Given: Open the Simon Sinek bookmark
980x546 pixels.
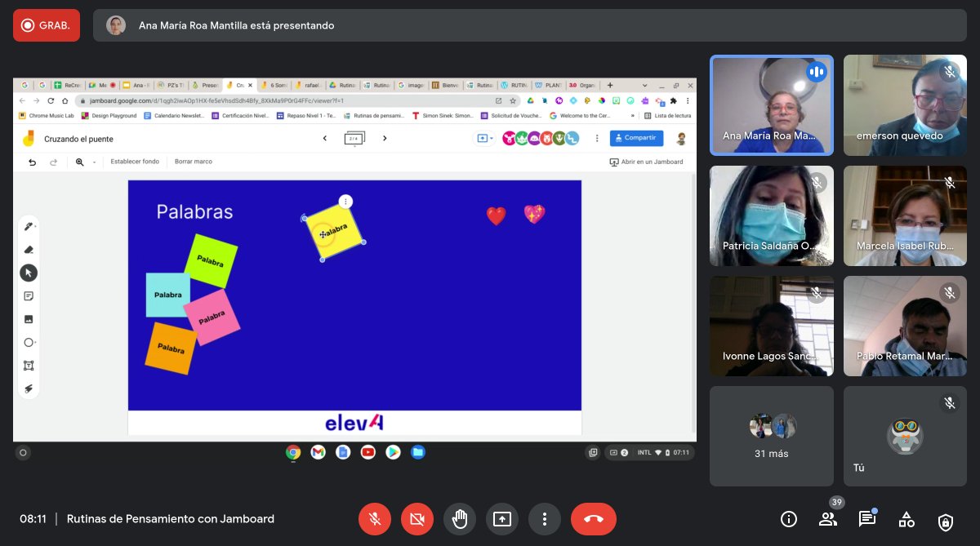Looking at the screenshot, I should pyautogui.click(x=443, y=116).
